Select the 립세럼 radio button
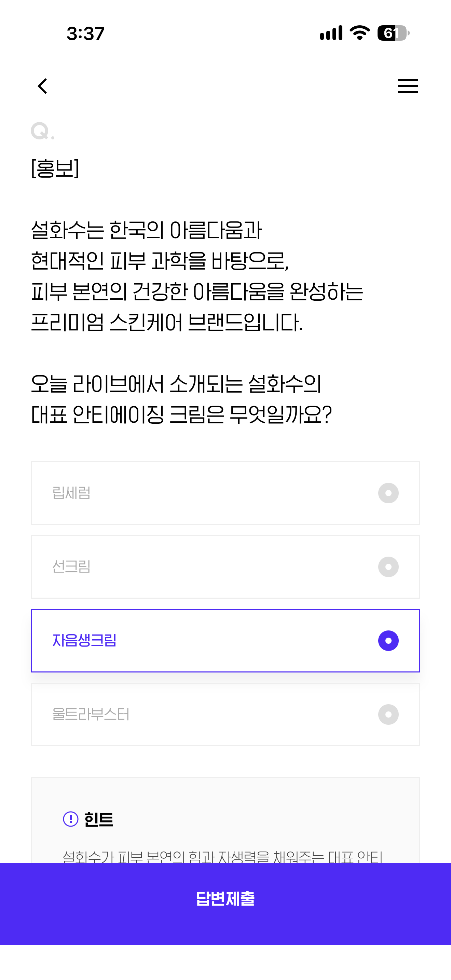 click(x=388, y=493)
